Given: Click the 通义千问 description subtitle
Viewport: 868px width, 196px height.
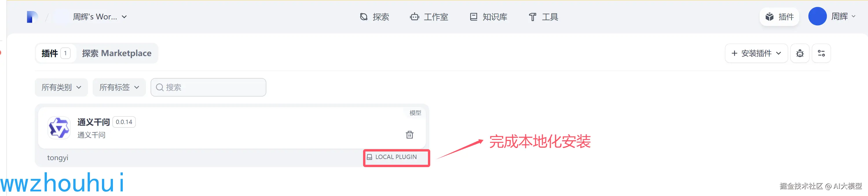Looking at the screenshot, I should [91, 135].
